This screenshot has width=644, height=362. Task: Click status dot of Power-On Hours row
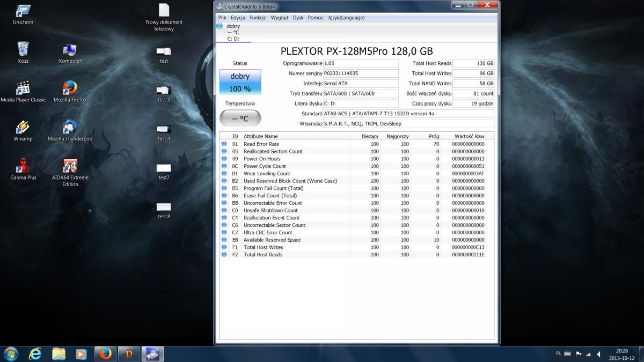(x=224, y=159)
